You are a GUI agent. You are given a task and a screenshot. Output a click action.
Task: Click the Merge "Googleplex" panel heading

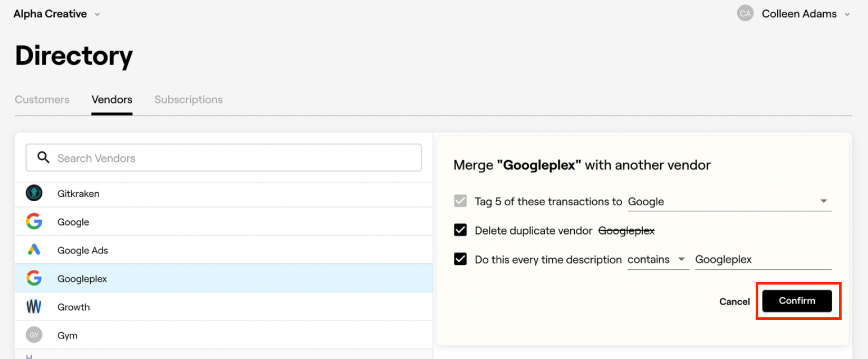click(x=582, y=165)
